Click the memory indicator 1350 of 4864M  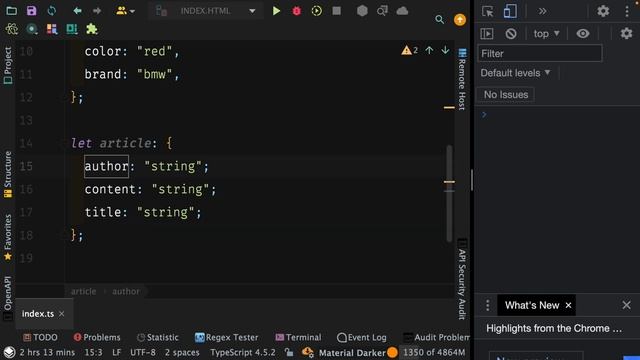(434, 352)
